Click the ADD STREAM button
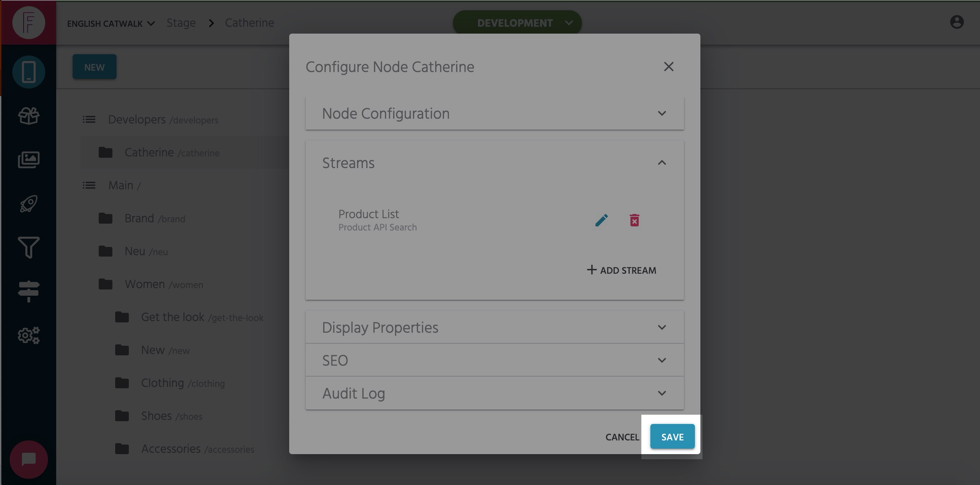 [x=621, y=270]
